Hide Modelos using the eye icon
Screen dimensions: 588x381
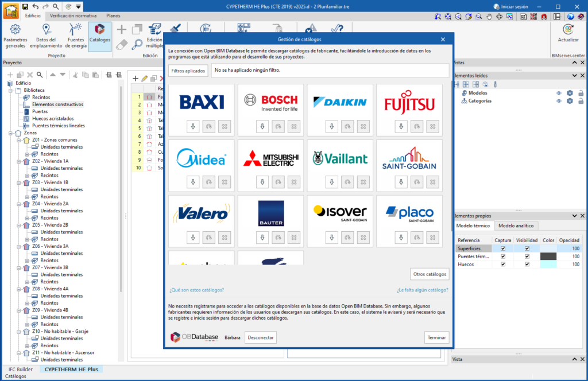point(558,93)
